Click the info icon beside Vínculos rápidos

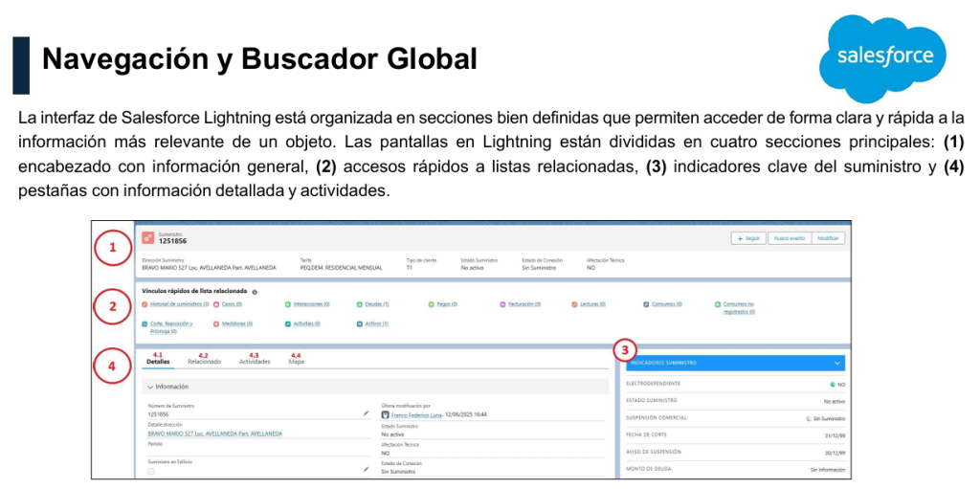coord(255,290)
